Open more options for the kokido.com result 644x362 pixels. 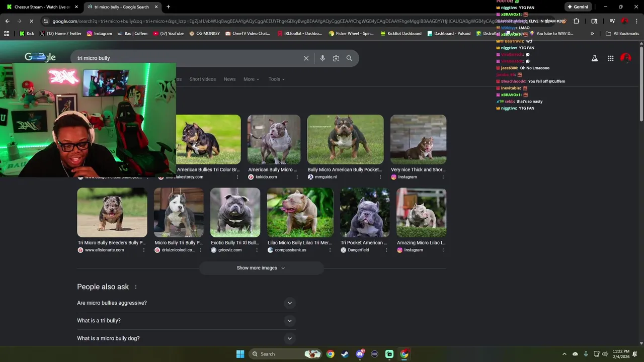point(297,177)
